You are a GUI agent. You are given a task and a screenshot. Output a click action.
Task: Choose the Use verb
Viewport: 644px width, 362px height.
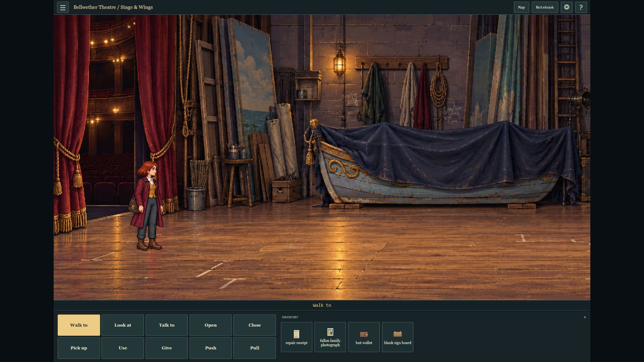(x=123, y=348)
